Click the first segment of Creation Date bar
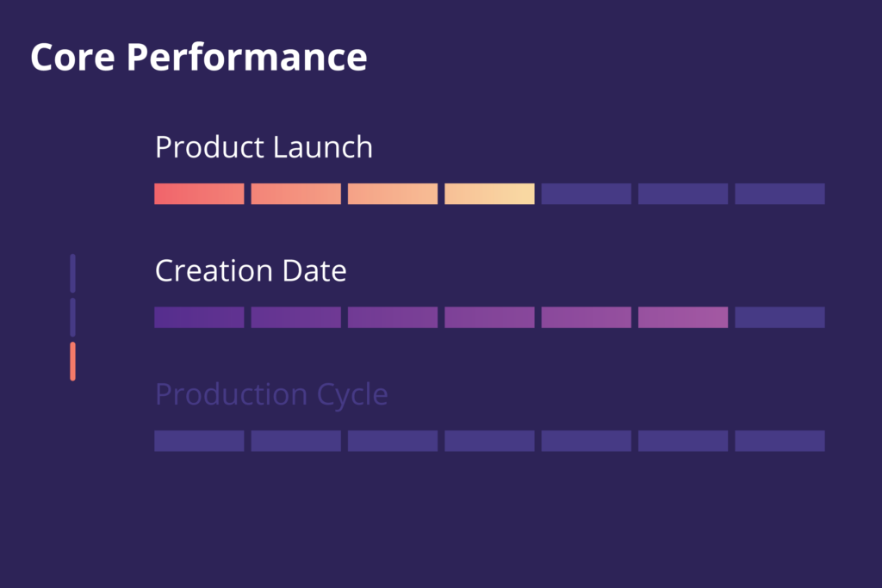Image resolution: width=882 pixels, height=588 pixels. (199, 318)
